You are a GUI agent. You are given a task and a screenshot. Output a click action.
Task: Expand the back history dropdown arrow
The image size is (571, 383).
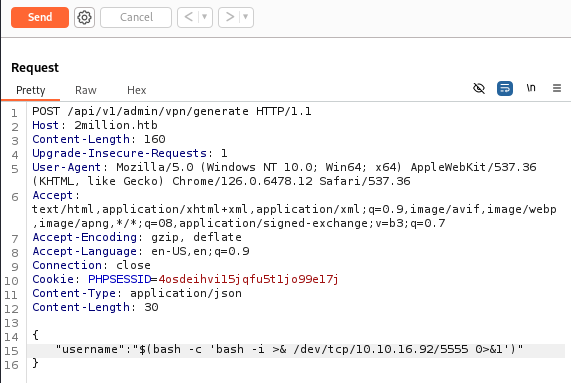(x=205, y=17)
